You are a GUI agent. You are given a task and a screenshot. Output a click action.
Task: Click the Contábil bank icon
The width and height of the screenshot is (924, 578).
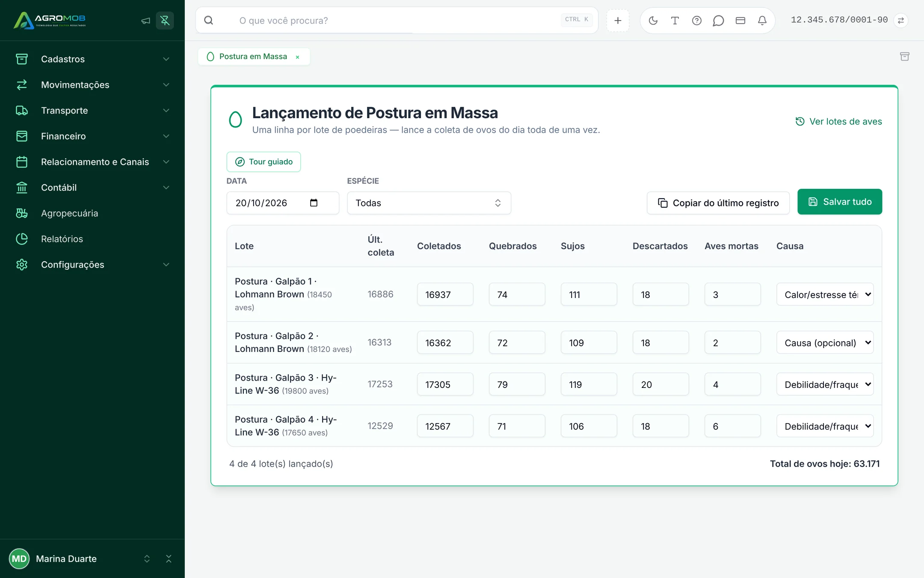pyautogui.click(x=22, y=188)
